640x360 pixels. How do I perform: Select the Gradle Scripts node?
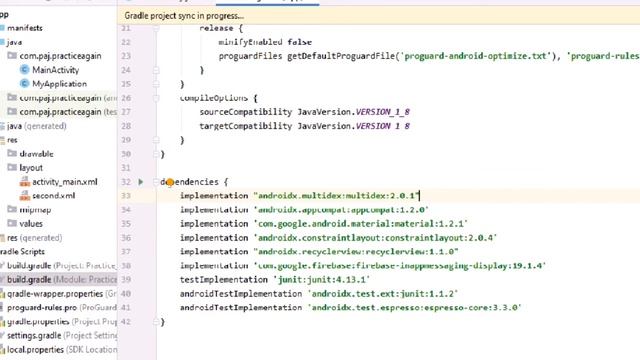(22, 252)
